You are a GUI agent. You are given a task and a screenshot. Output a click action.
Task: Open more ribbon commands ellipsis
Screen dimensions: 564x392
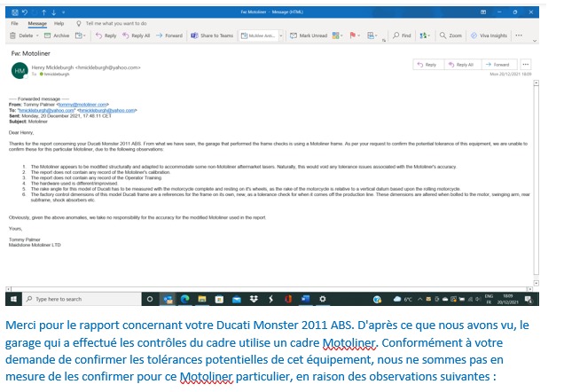tap(519, 35)
